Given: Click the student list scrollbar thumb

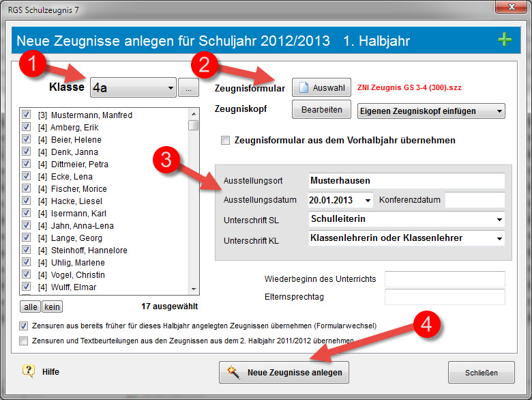Looking at the screenshot, I should click(x=194, y=126).
